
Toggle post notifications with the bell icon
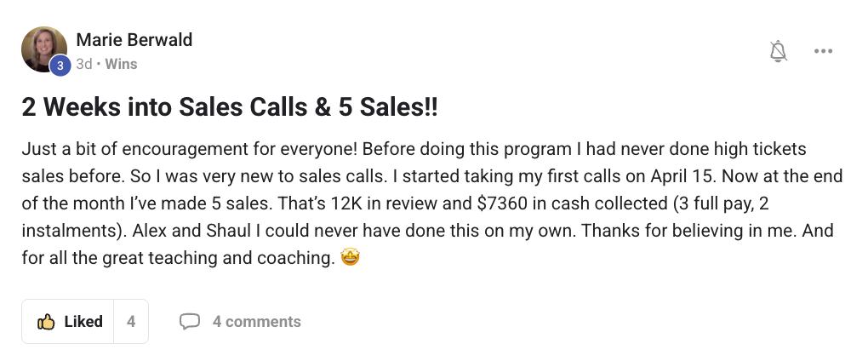click(778, 52)
